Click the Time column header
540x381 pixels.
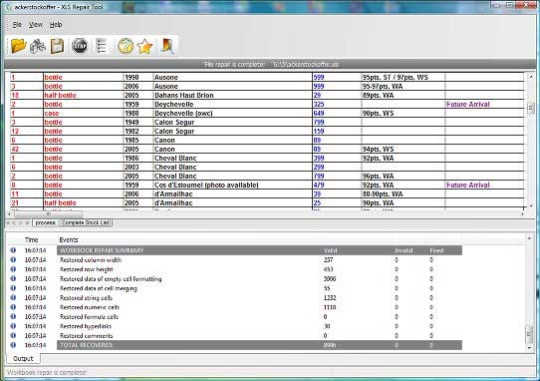pyautogui.click(x=31, y=240)
